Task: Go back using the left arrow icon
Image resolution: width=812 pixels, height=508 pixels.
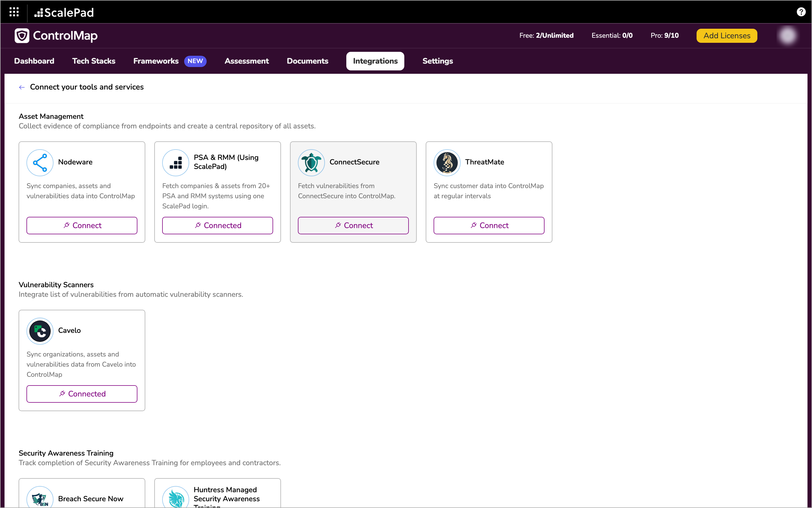Action: click(x=22, y=87)
